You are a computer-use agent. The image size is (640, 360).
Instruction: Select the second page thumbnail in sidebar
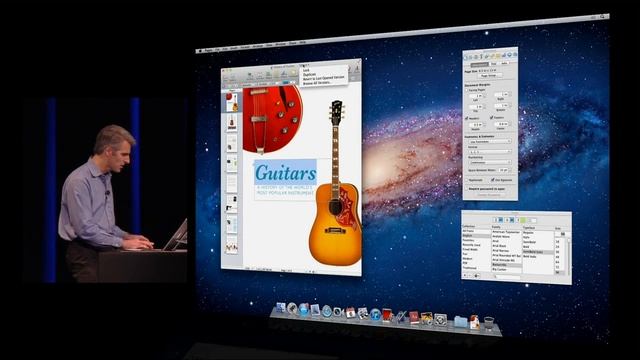232,121
